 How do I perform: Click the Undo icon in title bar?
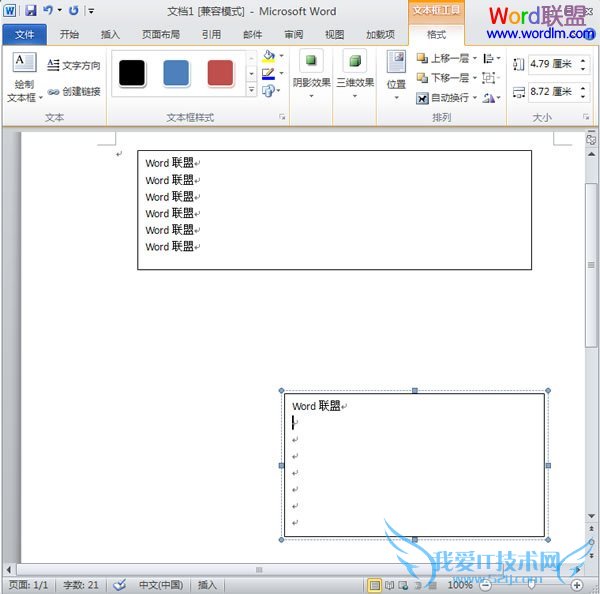point(47,10)
